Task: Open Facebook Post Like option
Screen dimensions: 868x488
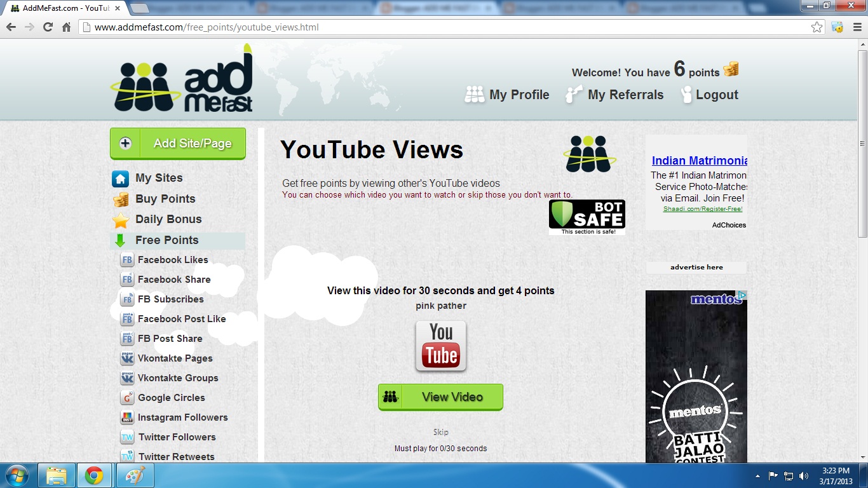Action: [182, 319]
